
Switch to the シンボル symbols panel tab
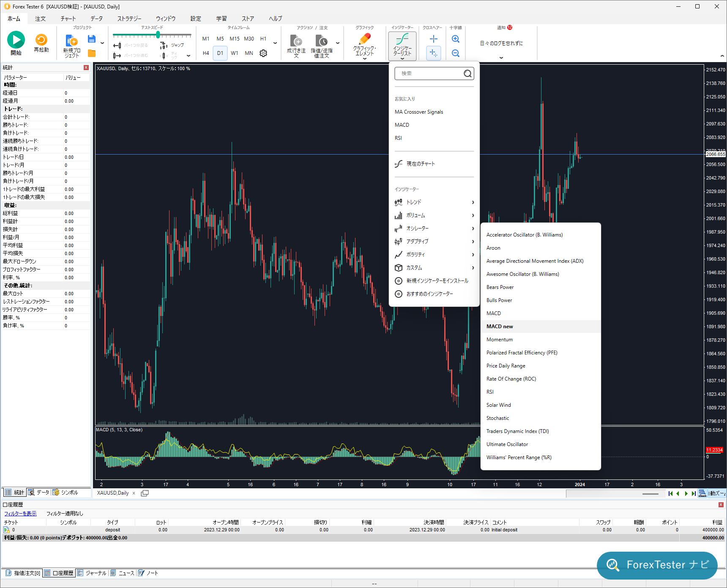(66, 493)
